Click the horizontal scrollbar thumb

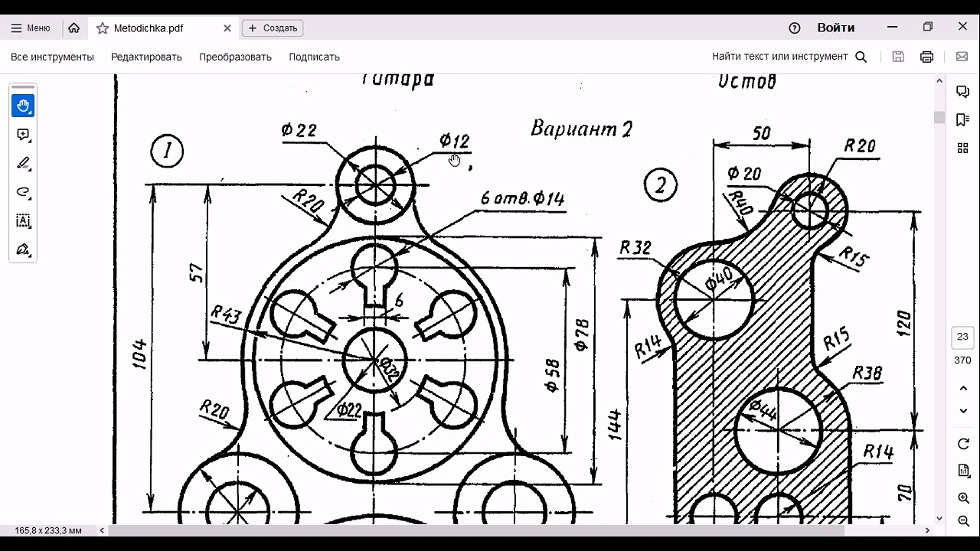click(476, 530)
